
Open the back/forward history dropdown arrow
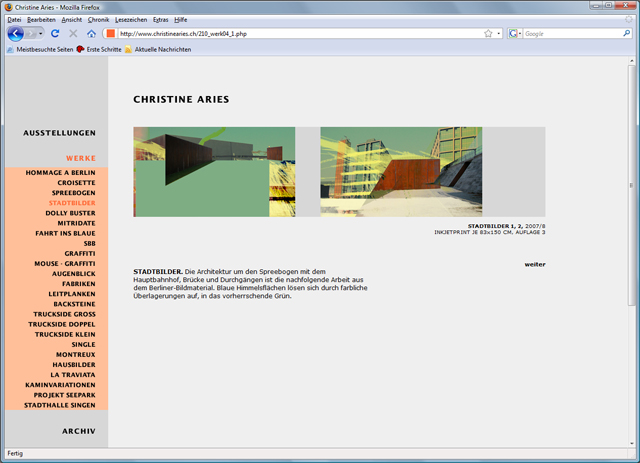click(41, 33)
